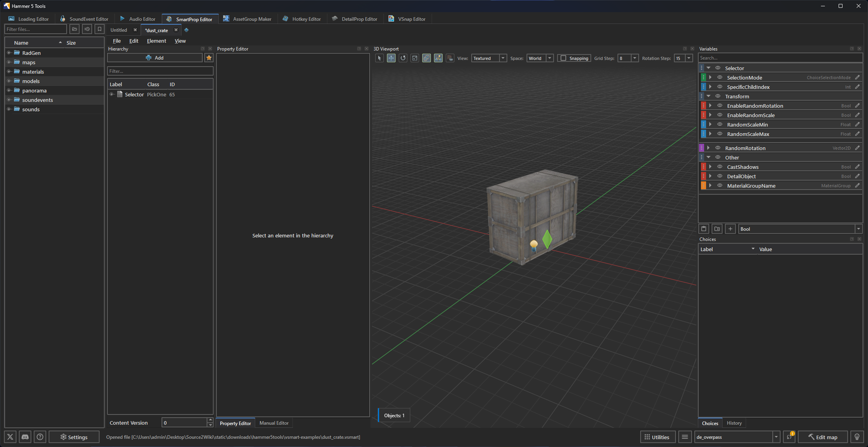Select the pointer selection tool in viewport
This screenshot has height=447, width=868.
coord(379,58)
